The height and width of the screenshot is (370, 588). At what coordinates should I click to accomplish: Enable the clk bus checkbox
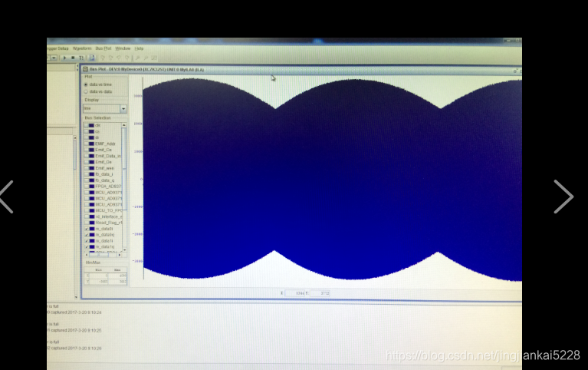click(x=86, y=125)
